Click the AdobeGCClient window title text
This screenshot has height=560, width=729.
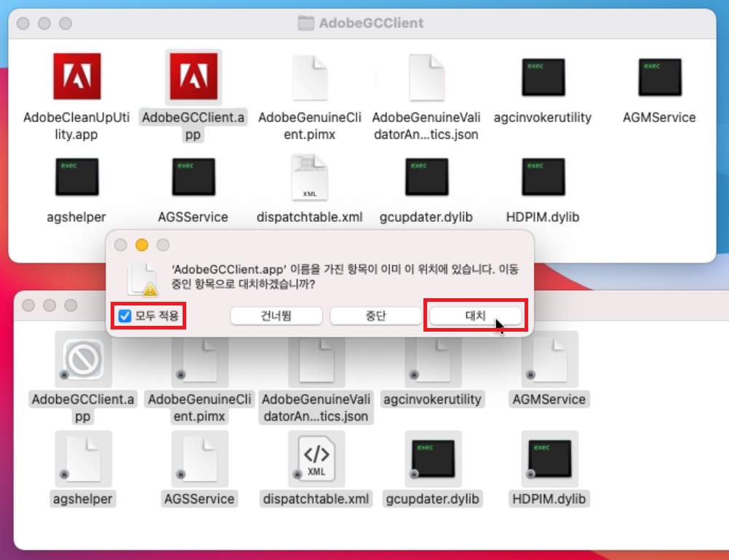tap(371, 23)
